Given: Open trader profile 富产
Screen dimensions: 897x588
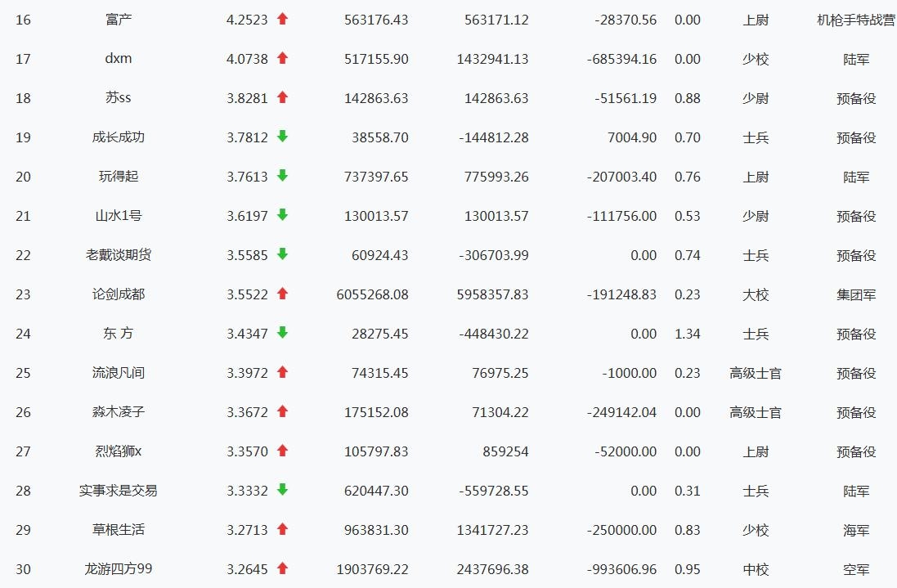Looking at the screenshot, I should (119, 20).
